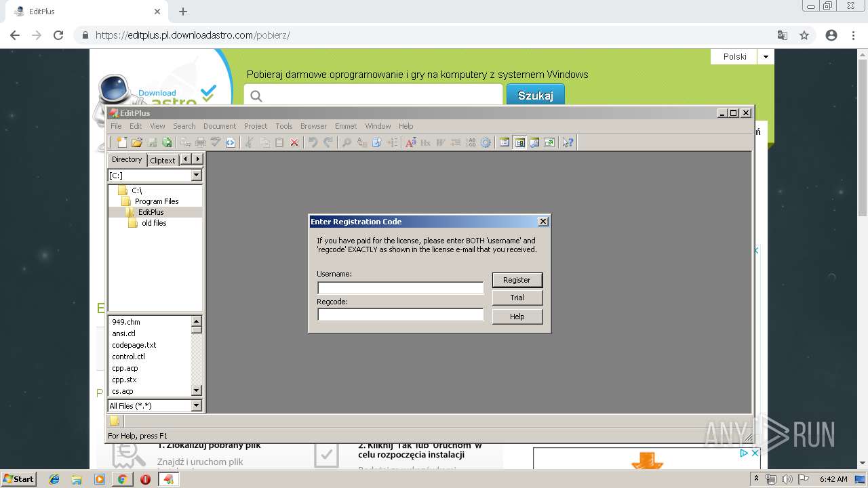This screenshot has height=488, width=868.
Task: Open Internet Explorer from taskbar
Action: 54,479
